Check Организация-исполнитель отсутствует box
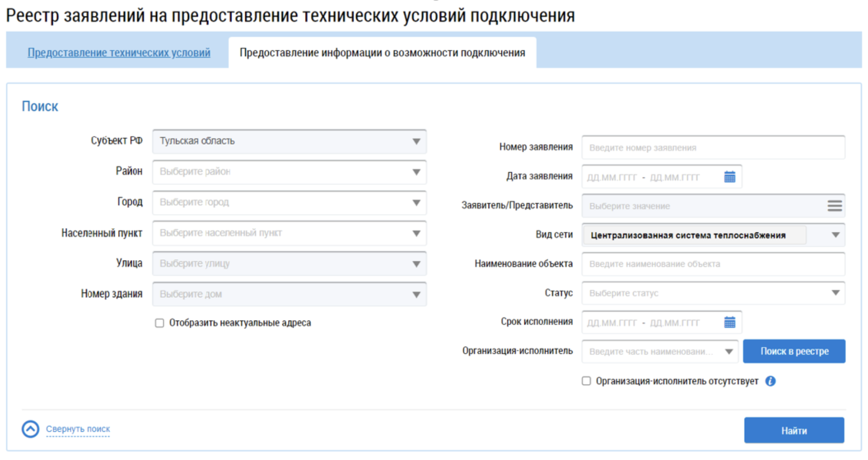868x460 pixels. click(x=586, y=381)
